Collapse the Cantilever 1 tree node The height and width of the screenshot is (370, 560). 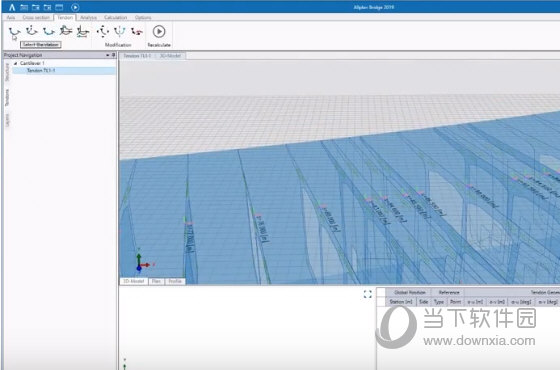pyautogui.click(x=15, y=63)
